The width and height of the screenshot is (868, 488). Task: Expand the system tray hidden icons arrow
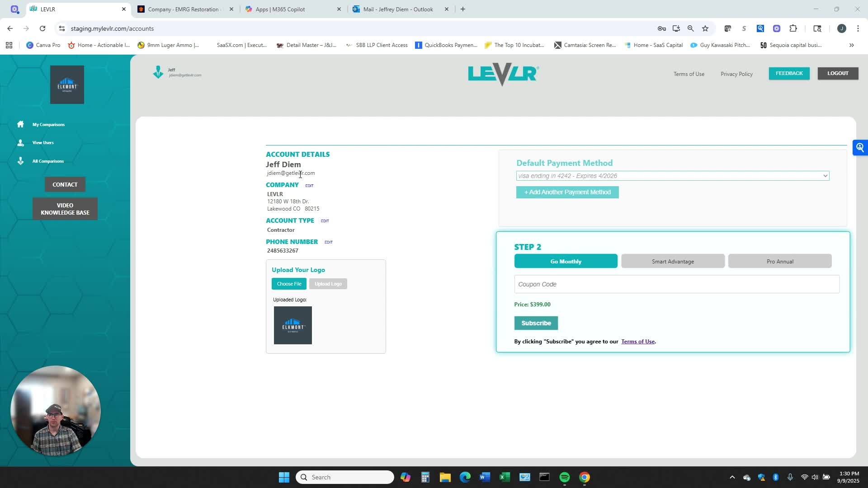click(x=732, y=477)
